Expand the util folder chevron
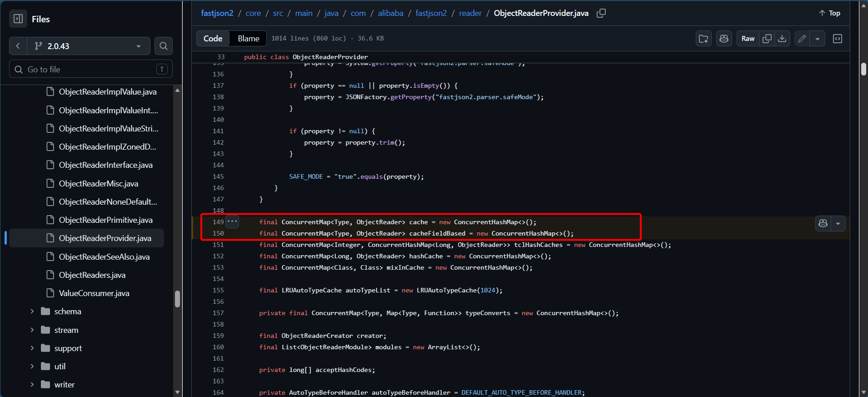The width and height of the screenshot is (868, 397). coord(32,366)
